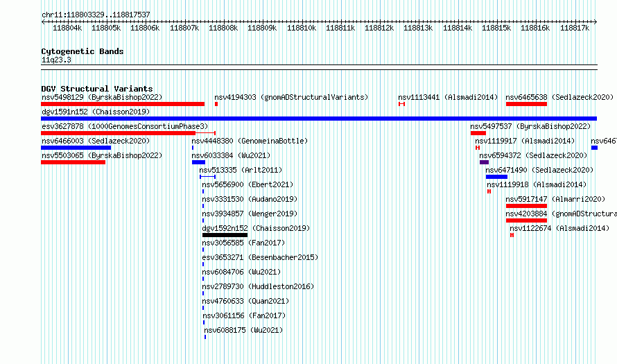Open esv3627878 (1000GenomesConsortiumPhase3) label

tap(125, 126)
